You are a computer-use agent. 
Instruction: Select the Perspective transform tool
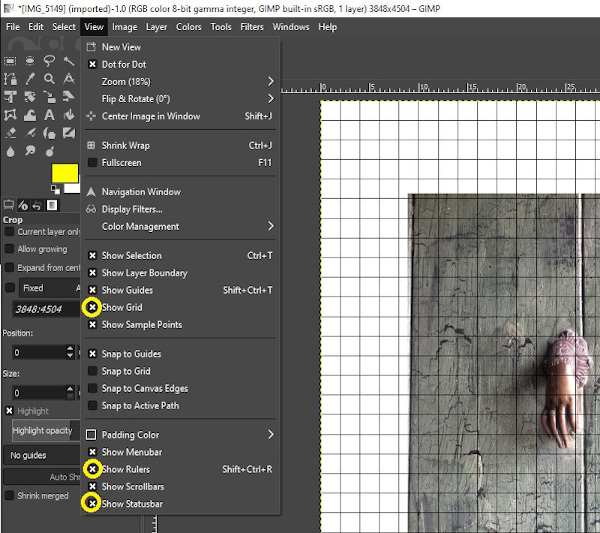click(69, 97)
